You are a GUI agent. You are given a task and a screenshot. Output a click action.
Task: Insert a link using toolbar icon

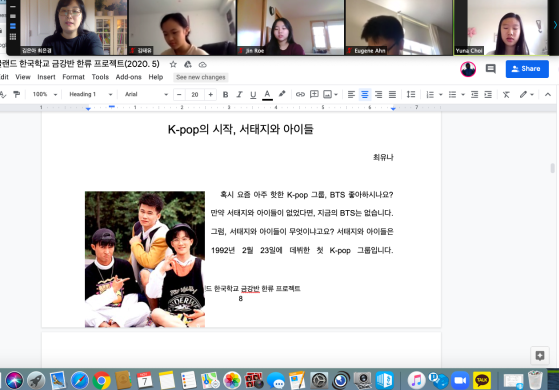coord(300,94)
